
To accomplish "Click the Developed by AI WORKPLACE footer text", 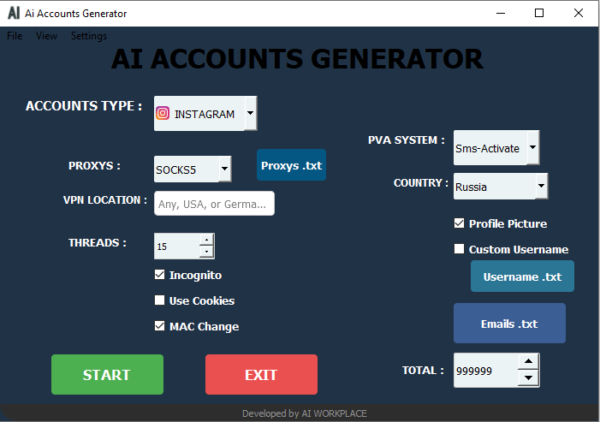I will (304, 413).
